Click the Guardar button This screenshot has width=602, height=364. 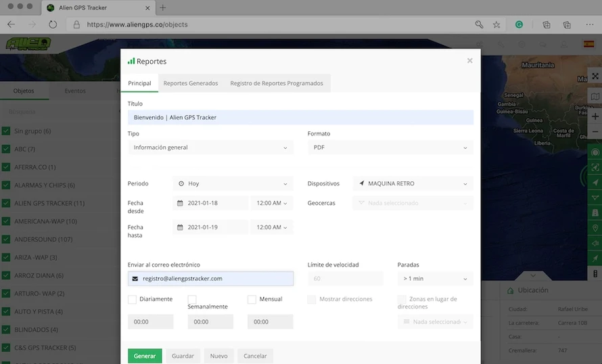[x=183, y=356]
